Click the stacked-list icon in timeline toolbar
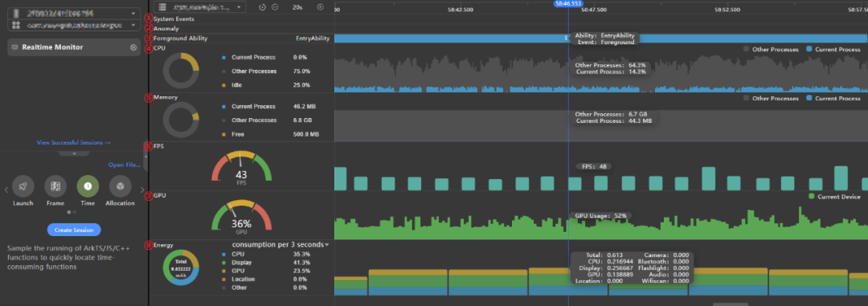The height and width of the screenshot is (306, 868). coord(162,7)
